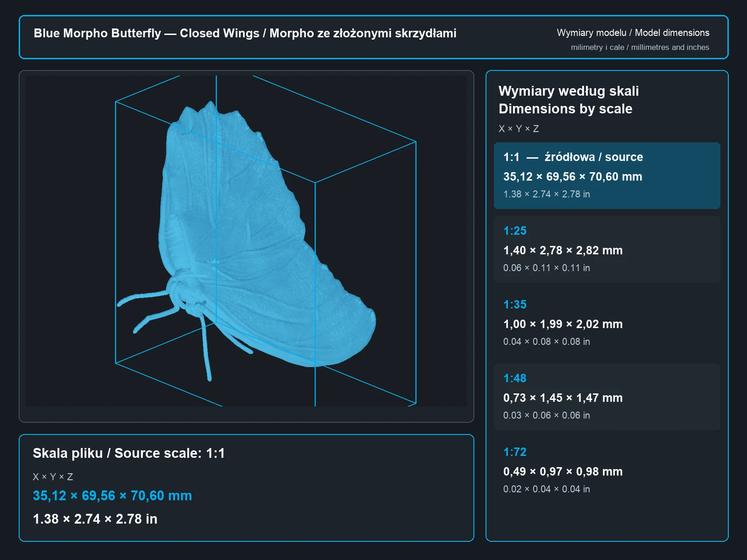The width and height of the screenshot is (747, 560).
Task: Click the '1,00 × 1,99 × 2,02 mm' value
Action: tap(563, 324)
